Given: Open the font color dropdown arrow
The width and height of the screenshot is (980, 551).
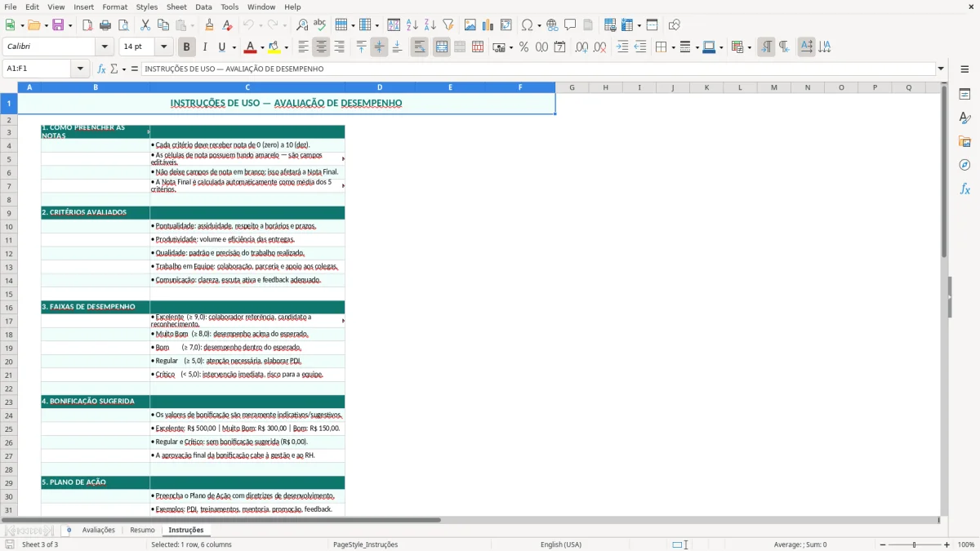Looking at the screenshot, I should pyautogui.click(x=262, y=47).
